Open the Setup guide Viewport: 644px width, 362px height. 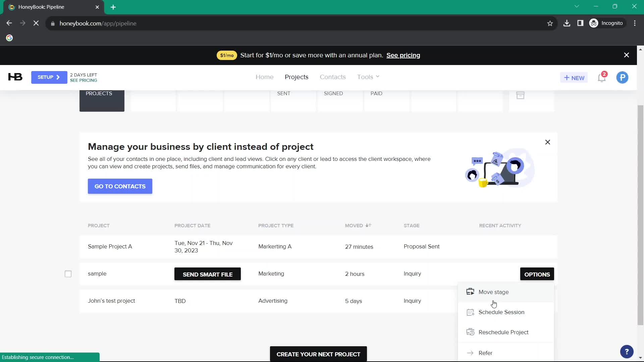pos(49,77)
